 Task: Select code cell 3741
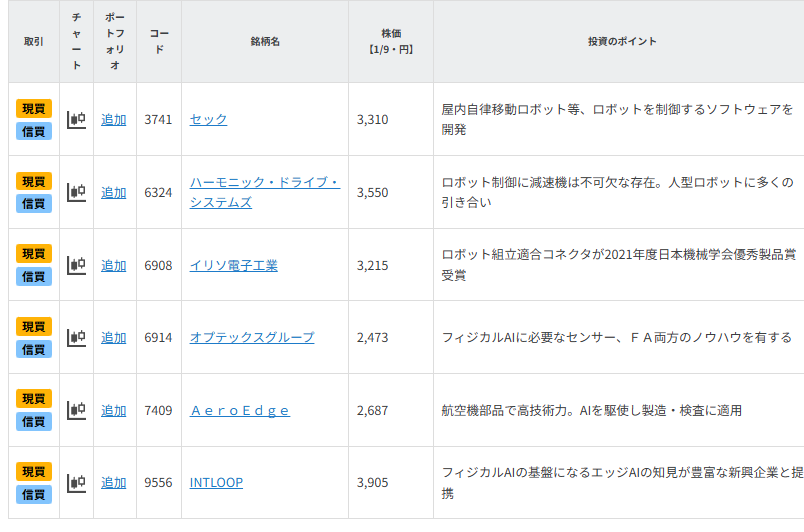[158, 120]
